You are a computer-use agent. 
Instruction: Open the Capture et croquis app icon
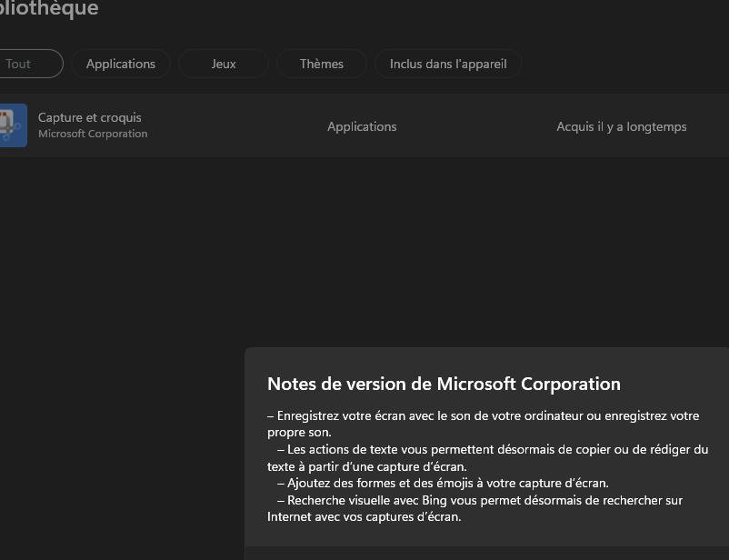[13, 125]
